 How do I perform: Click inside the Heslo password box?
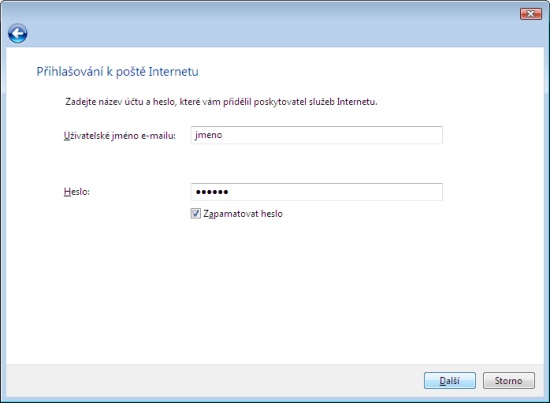coord(316,192)
